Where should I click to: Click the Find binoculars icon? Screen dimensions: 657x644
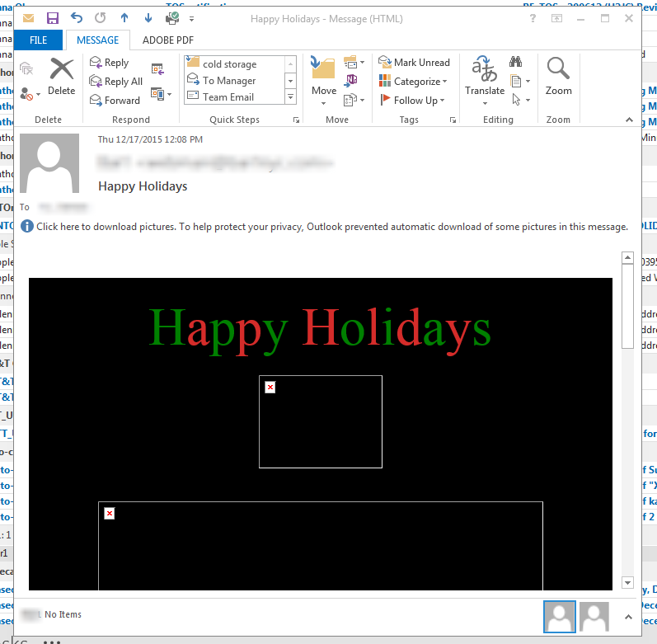coord(516,62)
